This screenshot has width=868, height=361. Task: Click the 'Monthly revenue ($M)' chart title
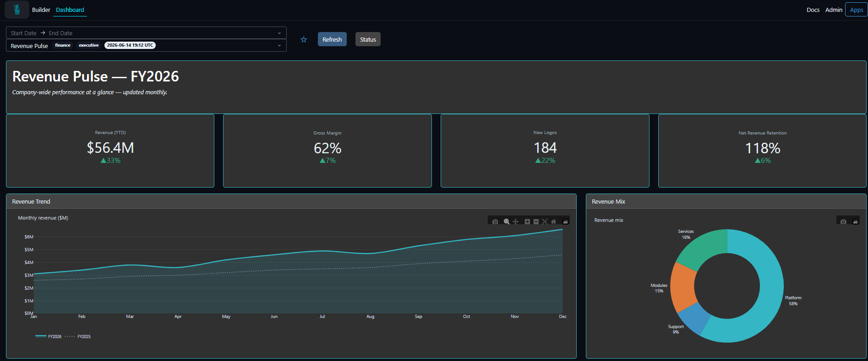tap(43, 218)
